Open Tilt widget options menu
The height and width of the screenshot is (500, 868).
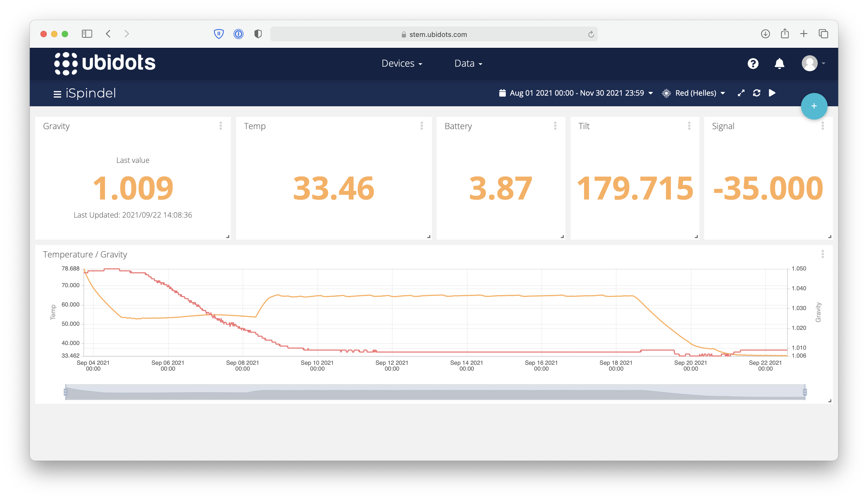(689, 126)
